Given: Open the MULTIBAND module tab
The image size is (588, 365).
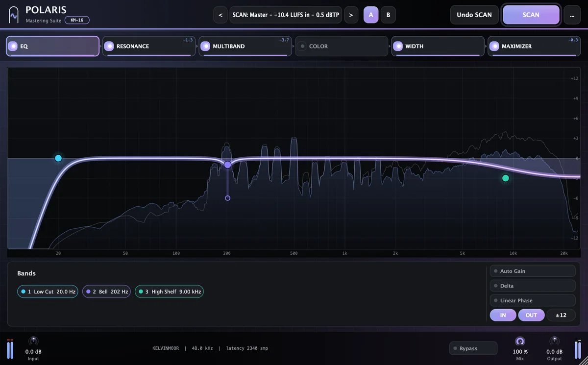Looking at the screenshot, I should click(x=245, y=46).
